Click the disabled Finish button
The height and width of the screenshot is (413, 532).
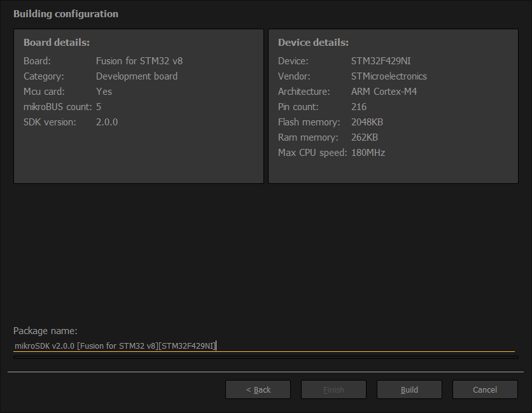[333, 389]
